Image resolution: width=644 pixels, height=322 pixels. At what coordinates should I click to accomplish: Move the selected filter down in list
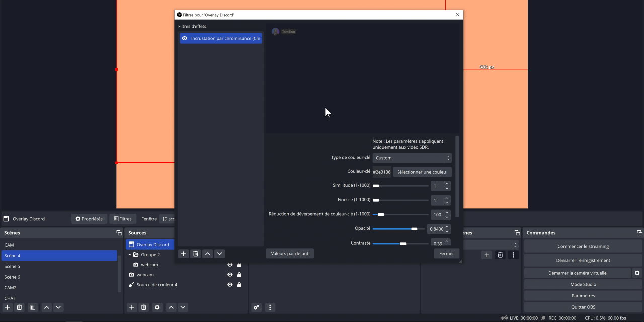pos(220,254)
